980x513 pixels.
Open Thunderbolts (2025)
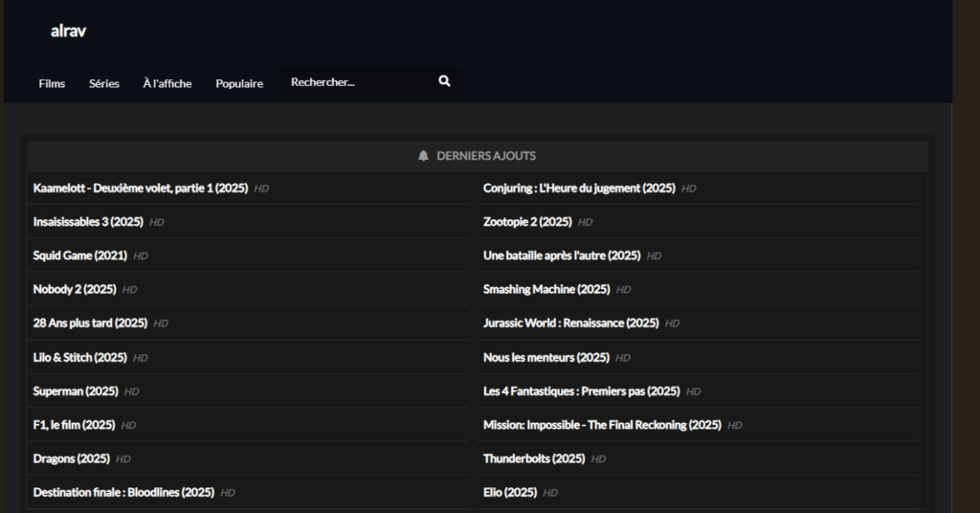coord(534,458)
